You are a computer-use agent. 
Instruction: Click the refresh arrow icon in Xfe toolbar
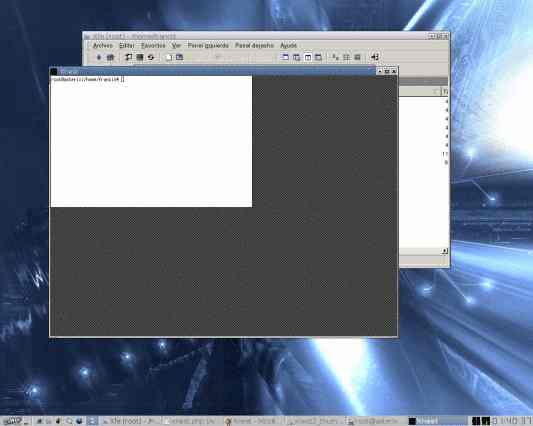151,57
